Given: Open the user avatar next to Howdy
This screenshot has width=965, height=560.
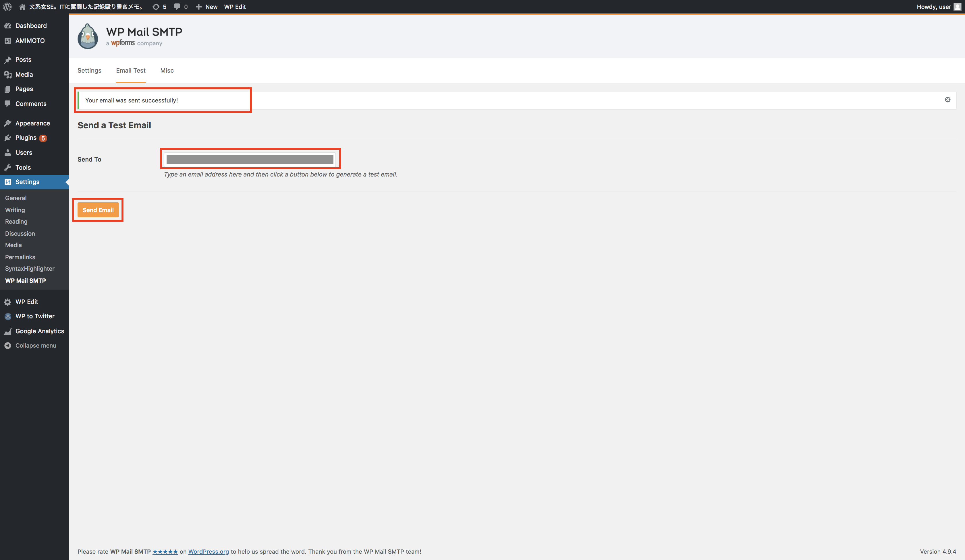Looking at the screenshot, I should coord(957,7).
